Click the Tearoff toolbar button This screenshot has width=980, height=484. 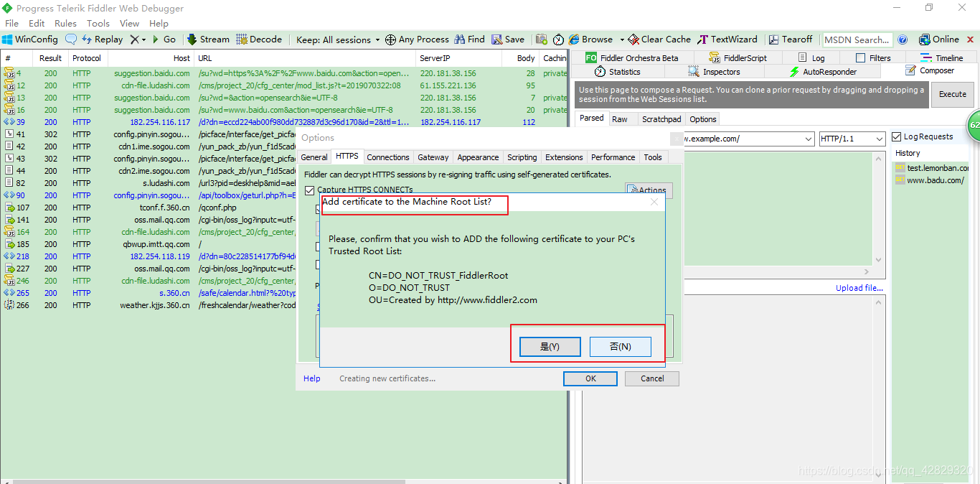click(x=791, y=39)
